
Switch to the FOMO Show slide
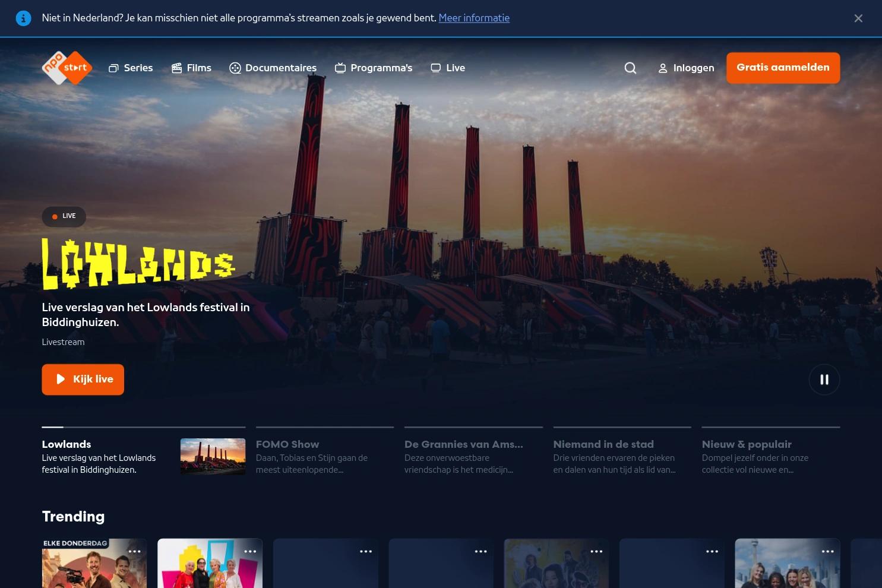coord(325,451)
